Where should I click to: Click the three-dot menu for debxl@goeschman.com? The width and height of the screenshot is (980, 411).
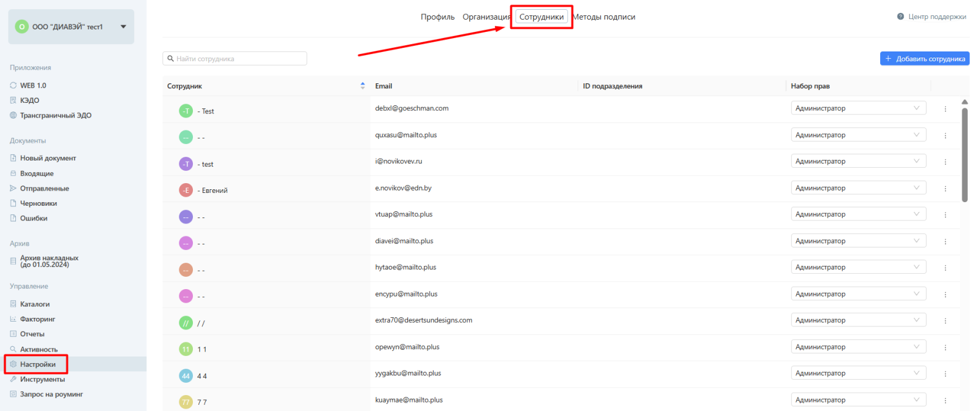click(945, 109)
